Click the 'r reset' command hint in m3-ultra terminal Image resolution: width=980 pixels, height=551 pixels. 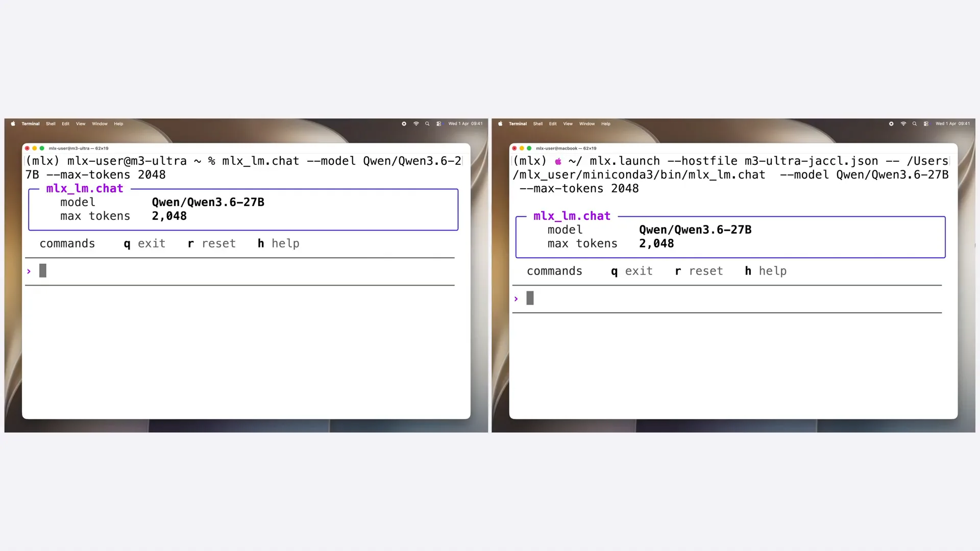pos(212,244)
